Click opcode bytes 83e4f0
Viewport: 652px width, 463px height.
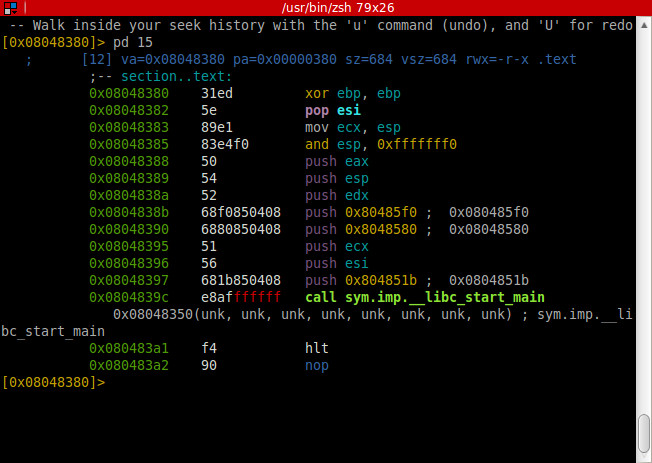(x=225, y=145)
